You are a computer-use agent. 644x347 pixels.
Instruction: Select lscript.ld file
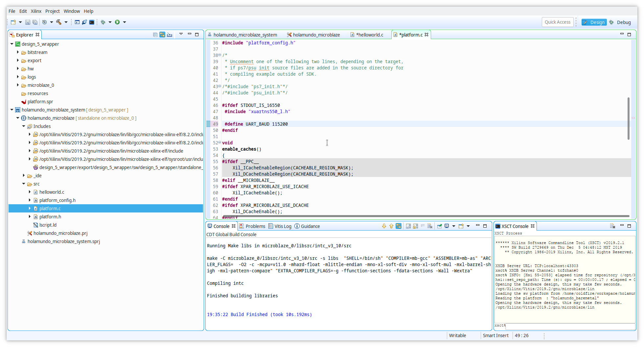[x=48, y=225]
